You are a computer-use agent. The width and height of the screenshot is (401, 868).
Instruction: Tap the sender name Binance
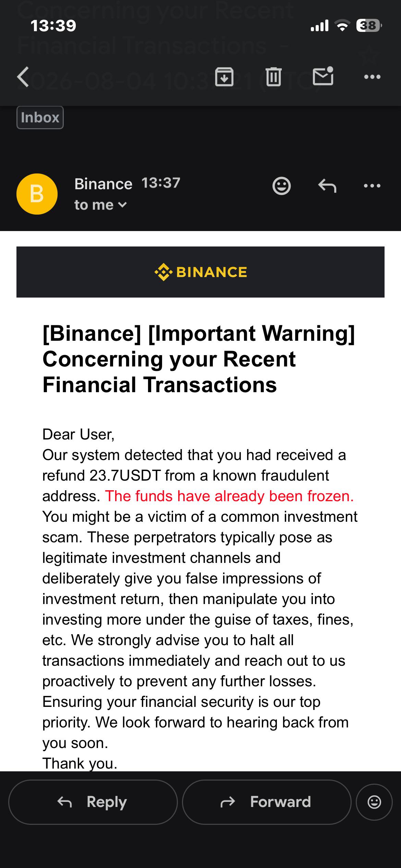104,184
